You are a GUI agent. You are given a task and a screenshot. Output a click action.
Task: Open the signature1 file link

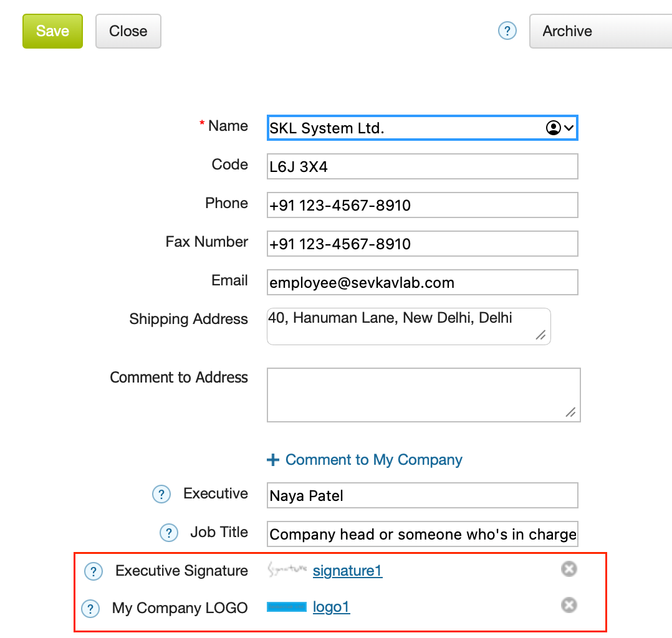(348, 571)
